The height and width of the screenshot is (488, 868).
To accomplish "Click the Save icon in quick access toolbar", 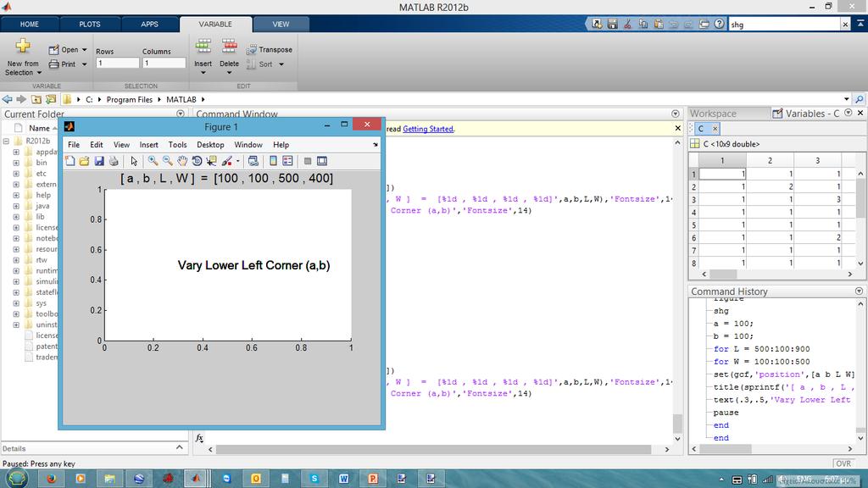I will tap(612, 24).
